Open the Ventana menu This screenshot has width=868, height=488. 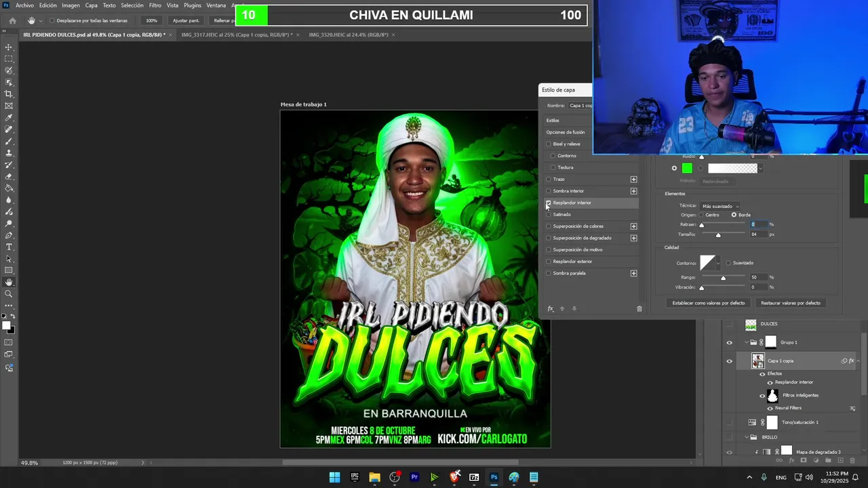[216, 5]
